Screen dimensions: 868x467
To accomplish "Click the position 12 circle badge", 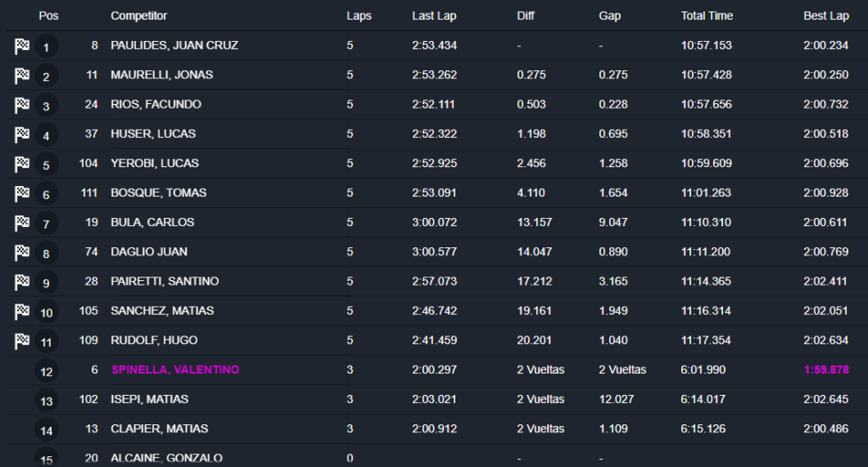I will (x=46, y=372).
